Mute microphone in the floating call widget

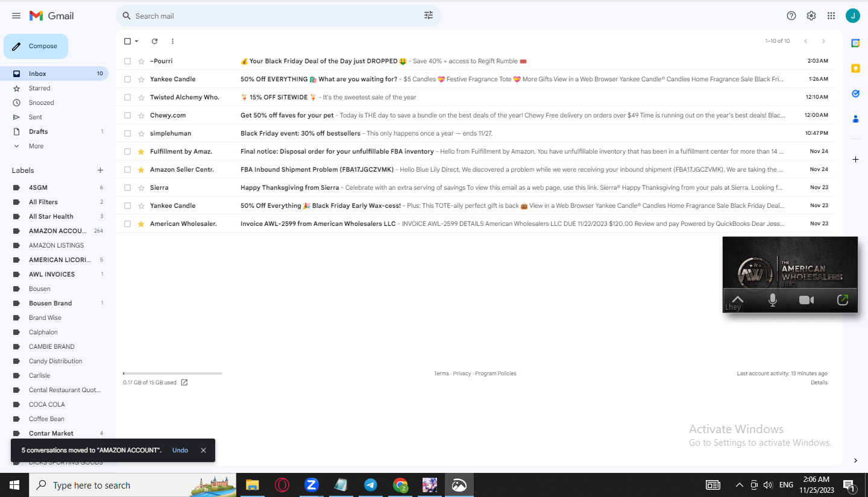click(x=773, y=300)
